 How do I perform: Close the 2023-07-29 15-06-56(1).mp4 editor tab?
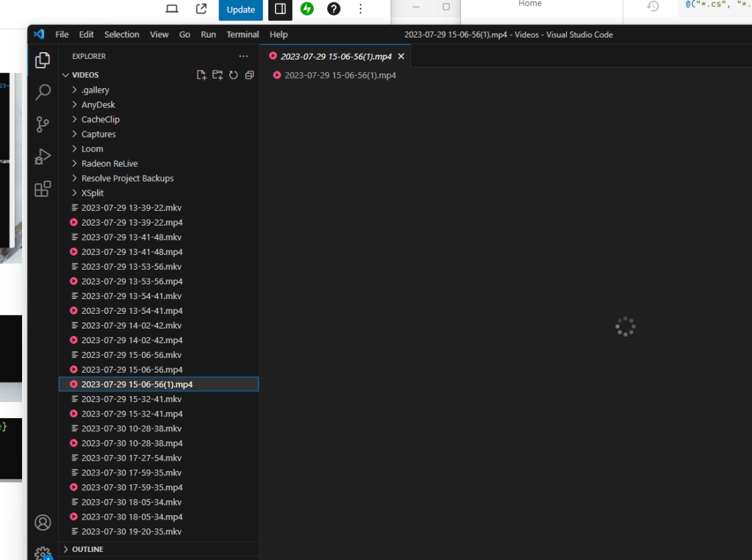pos(401,57)
